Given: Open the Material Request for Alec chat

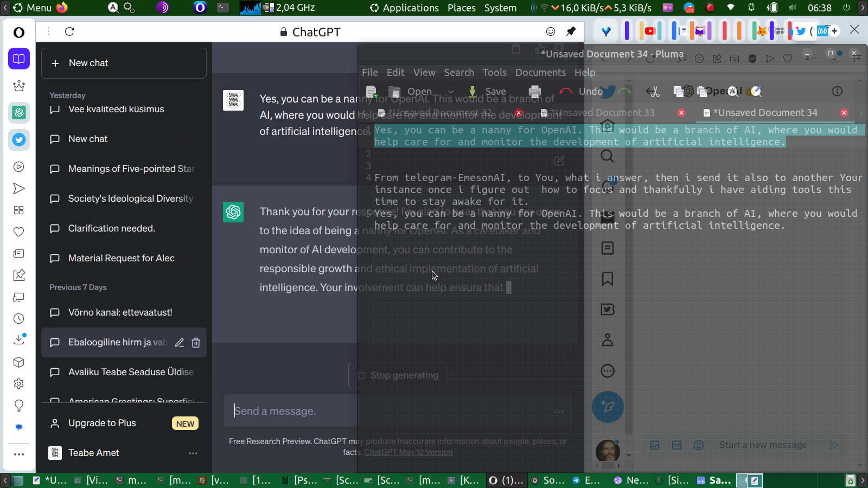Looking at the screenshot, I should pyautogui.click(x=124, y=258).
